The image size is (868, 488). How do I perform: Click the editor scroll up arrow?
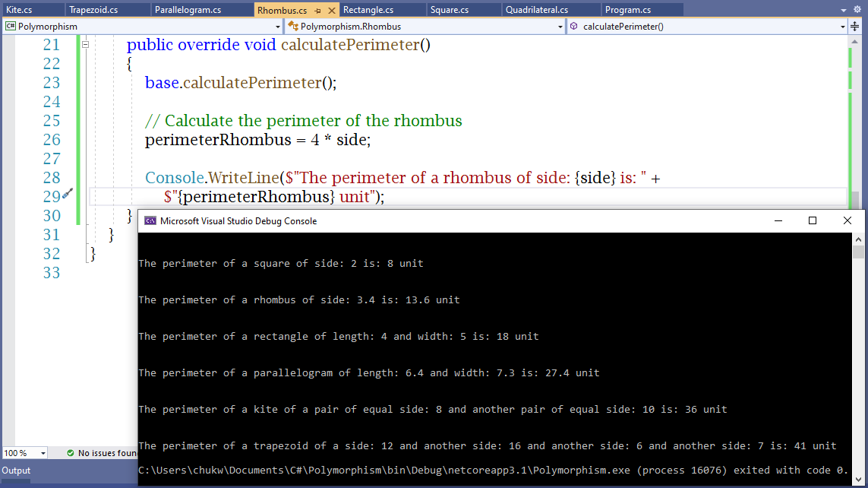click(x=855, y=42)
